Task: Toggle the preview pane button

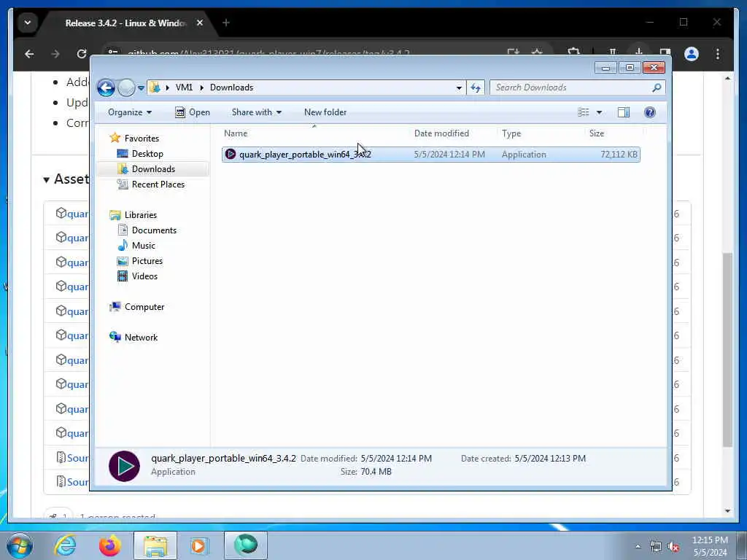Action: [624, 112]
